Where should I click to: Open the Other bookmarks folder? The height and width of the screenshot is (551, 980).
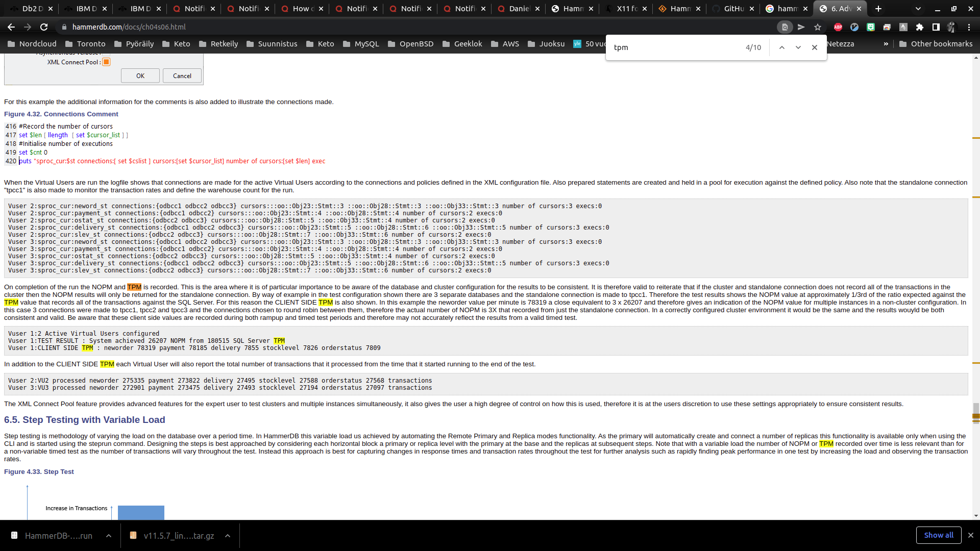pyautogui.click(x=936, y=44)
